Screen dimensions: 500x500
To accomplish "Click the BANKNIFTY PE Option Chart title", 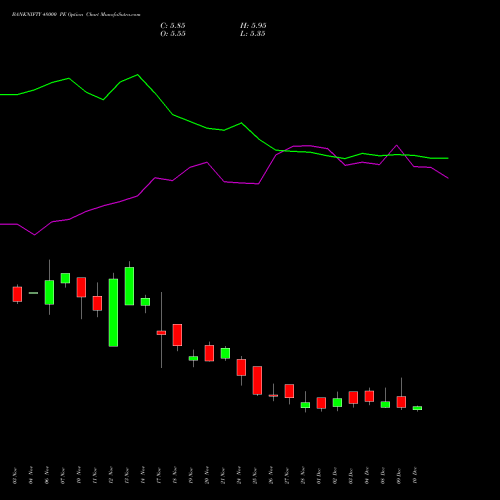I will 76,15.
